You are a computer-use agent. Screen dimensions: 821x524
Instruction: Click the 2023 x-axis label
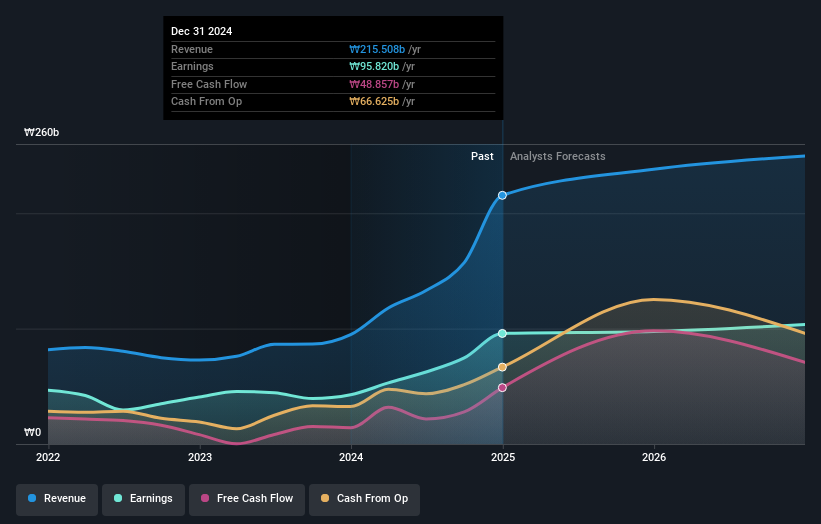pyautogui.click(x=200, y=457)
